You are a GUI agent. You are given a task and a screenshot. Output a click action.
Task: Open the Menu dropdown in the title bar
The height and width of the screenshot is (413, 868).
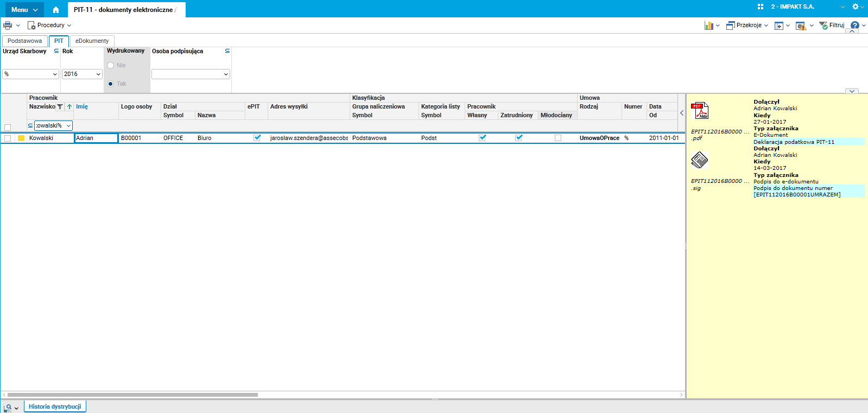(24, 10)
